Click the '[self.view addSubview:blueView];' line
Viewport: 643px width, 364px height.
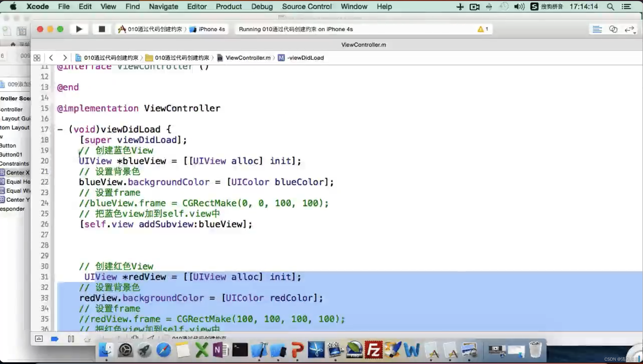(x=166, y=224)
